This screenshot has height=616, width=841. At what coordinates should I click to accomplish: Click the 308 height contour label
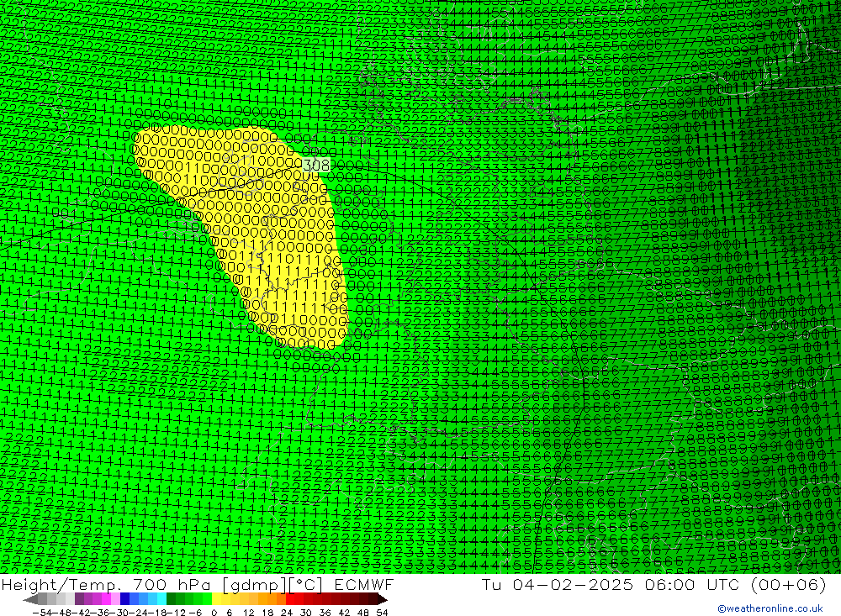pos(316,165)
